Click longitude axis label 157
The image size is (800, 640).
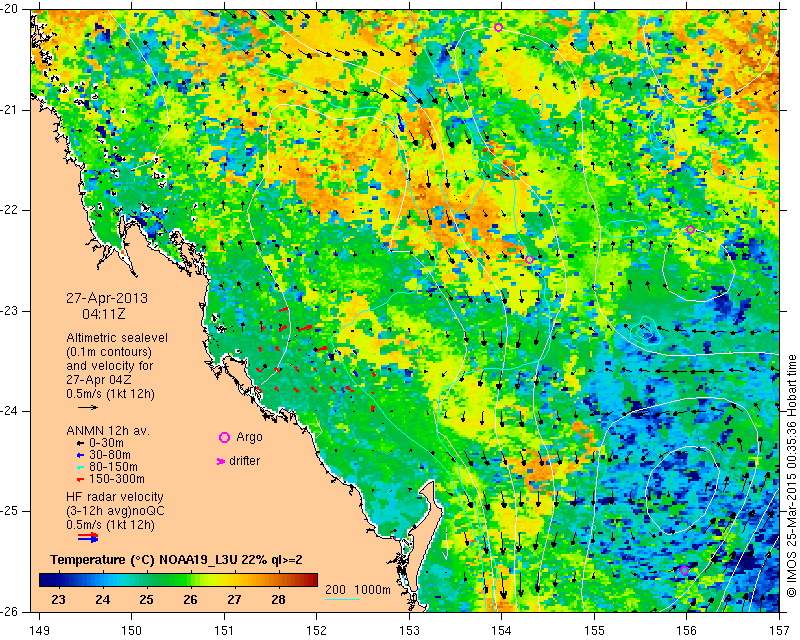(x=779, y=631)
